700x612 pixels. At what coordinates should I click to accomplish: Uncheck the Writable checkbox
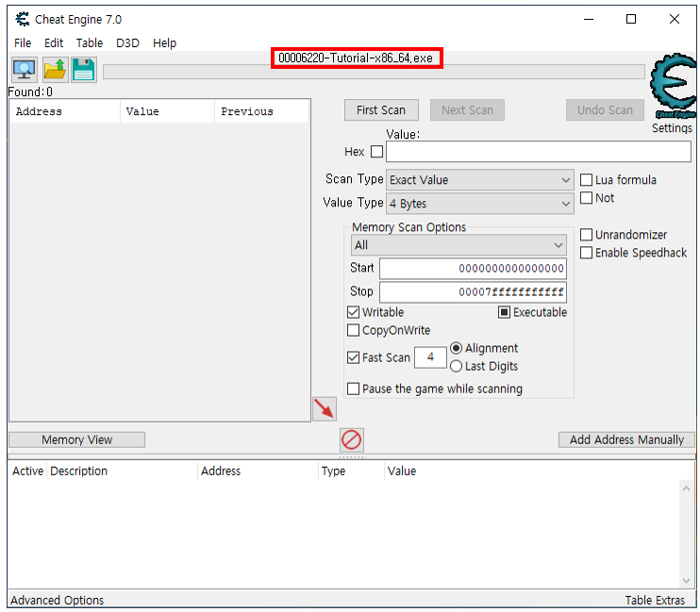353,312
